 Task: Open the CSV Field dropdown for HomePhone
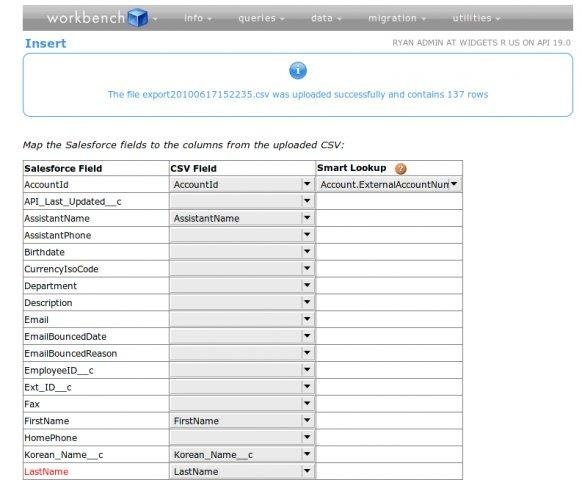(242, 438)
